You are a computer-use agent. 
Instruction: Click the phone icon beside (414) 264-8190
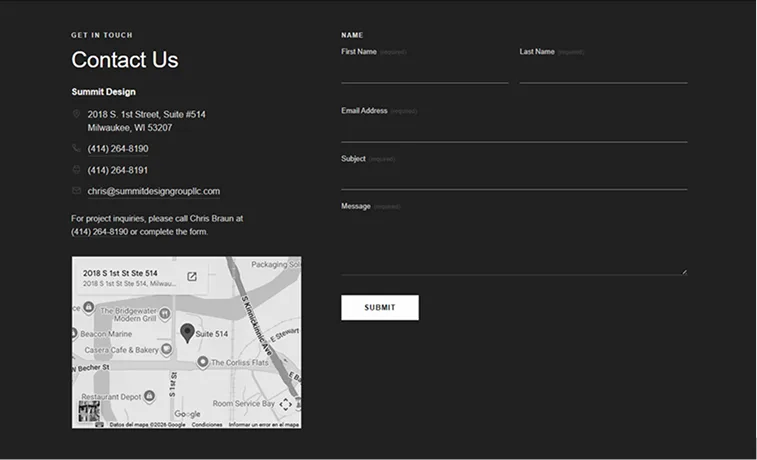pyautogui.click(x=76, y=148)
